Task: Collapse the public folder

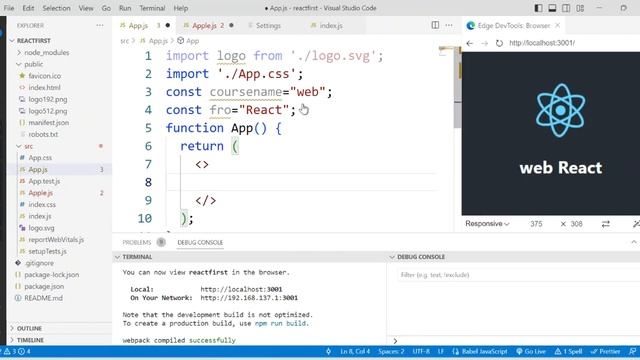Action: [33, 64]
